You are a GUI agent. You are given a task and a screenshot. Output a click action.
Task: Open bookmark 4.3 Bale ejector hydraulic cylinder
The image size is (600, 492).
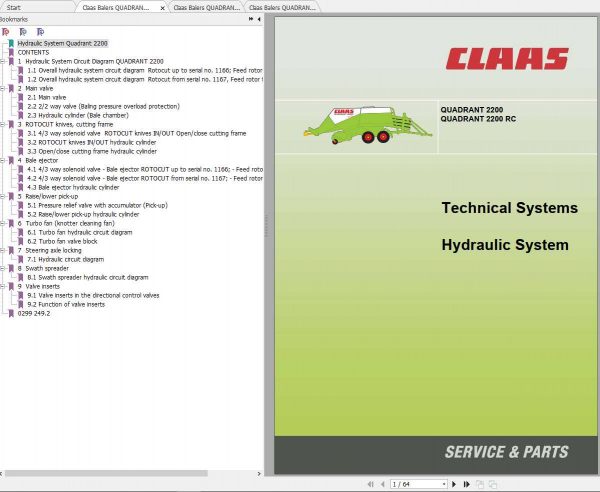tap(73, 187)
